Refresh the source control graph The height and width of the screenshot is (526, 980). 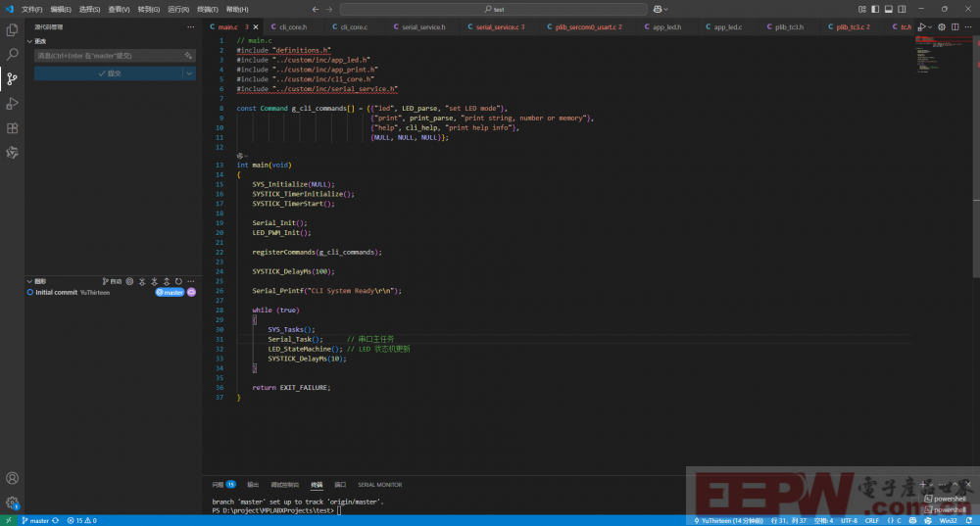click(178, 282)
